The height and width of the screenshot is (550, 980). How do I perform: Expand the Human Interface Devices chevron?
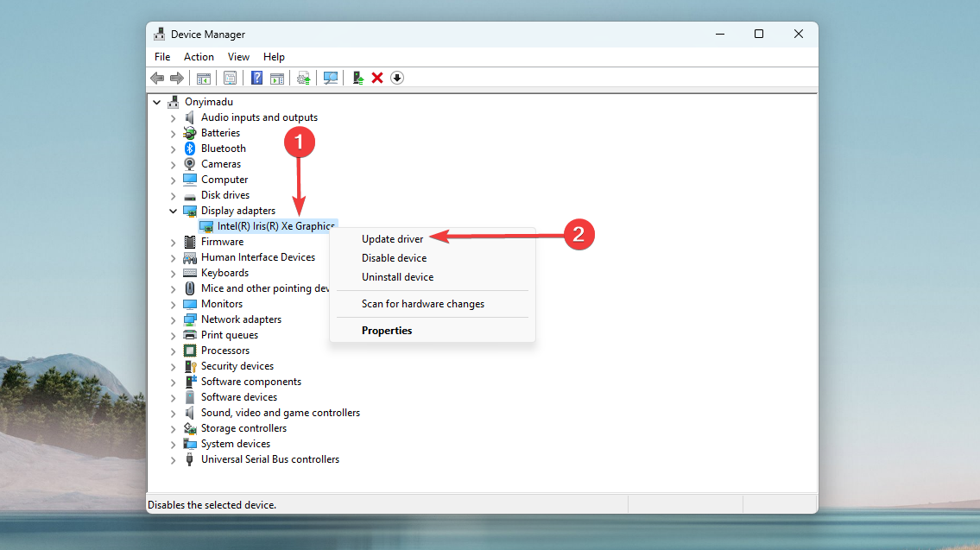pos(174,257)
